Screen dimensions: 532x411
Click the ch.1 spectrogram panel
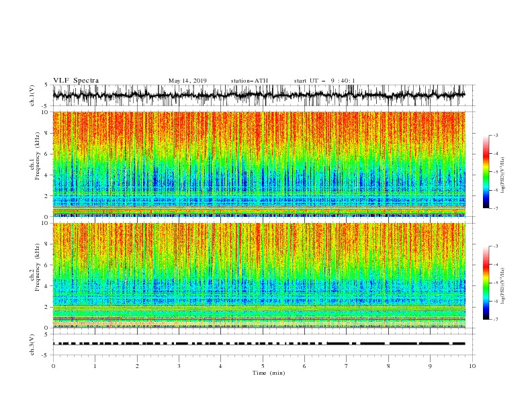(259, 164)
